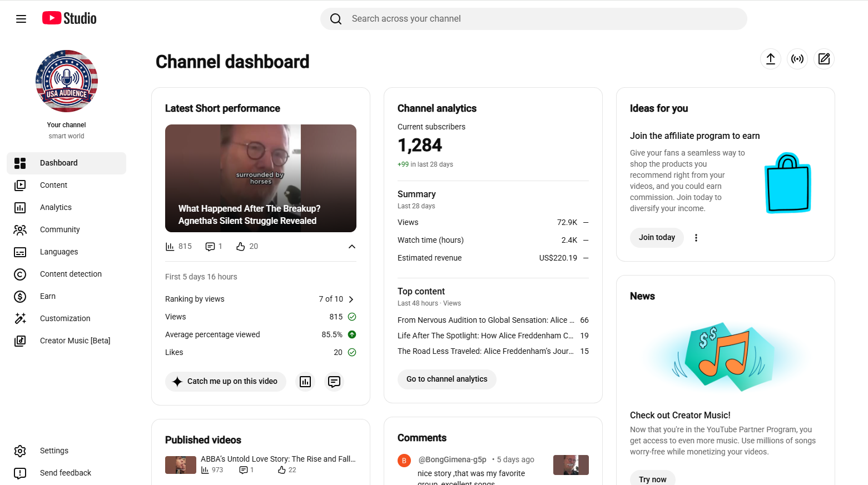Click Send feedback in the sidebar
Screen dimensions: 868x485
pos(67,473)
